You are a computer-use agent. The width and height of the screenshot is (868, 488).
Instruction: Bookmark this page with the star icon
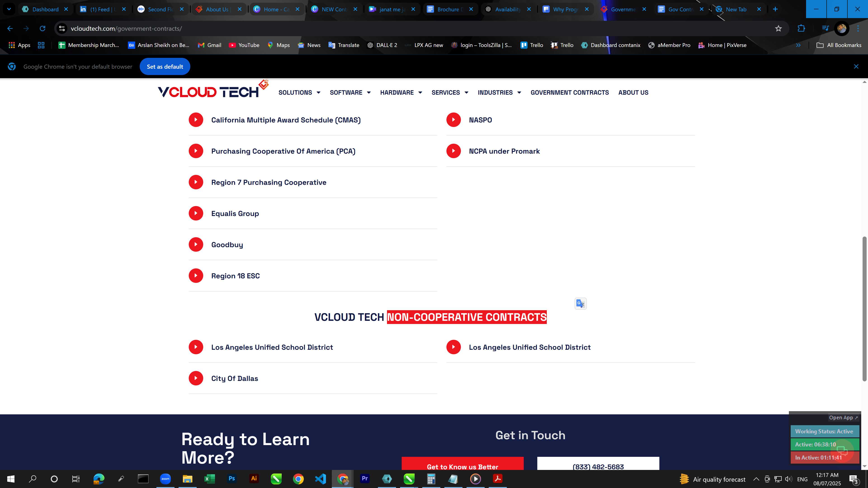[x=778, y=29]
